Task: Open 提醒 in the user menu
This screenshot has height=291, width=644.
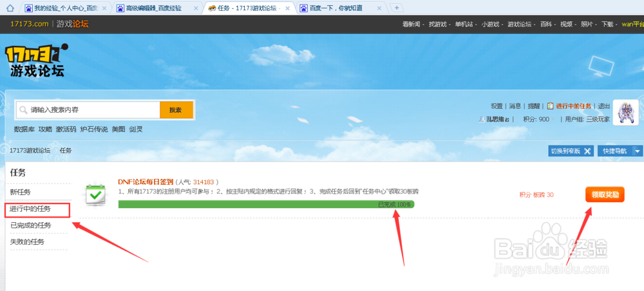Action: (x=533, y=106)
